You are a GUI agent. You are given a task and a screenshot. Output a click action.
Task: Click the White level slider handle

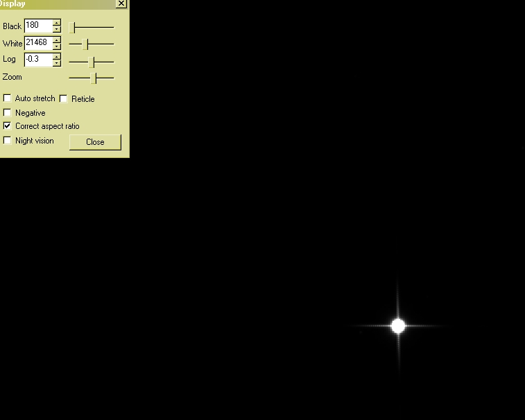(x=85, y=44)
